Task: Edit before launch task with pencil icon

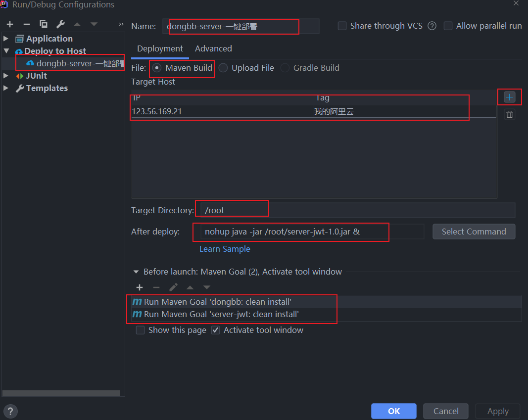Action: click(x=173, y=287)
